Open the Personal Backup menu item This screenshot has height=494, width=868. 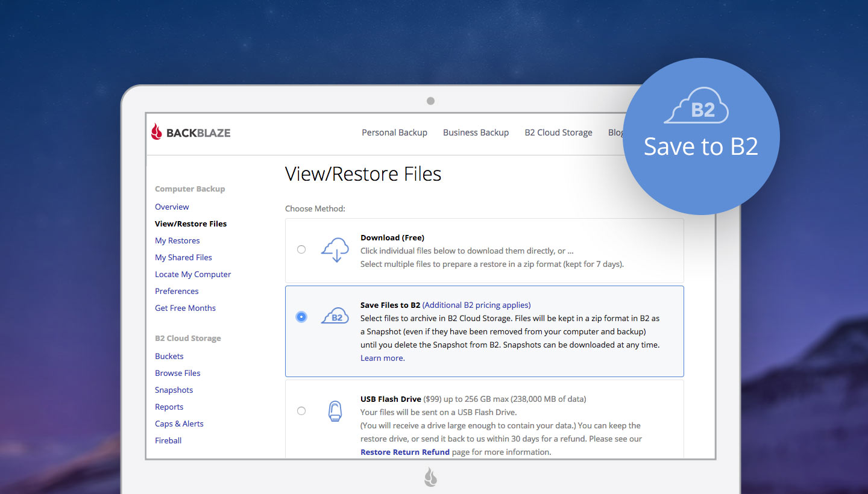(394, 133)
